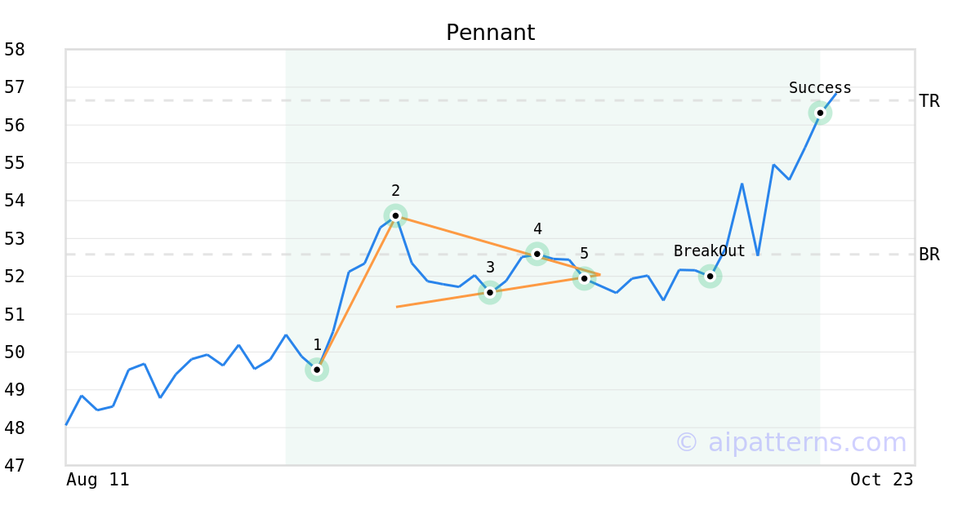The height and width of the screenshot is (514, 980).
Task: Click the BR level label
Action: click(929, 255)
